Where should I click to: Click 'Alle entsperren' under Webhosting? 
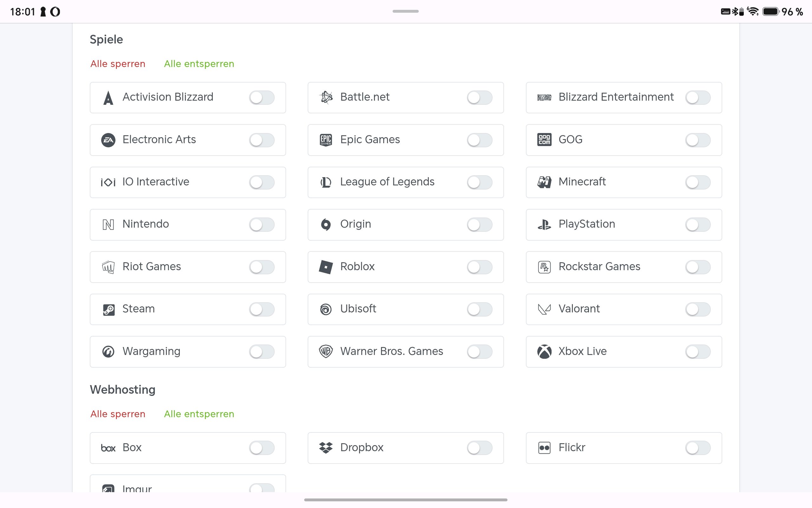pyautogui.click(x=199, y=414)
